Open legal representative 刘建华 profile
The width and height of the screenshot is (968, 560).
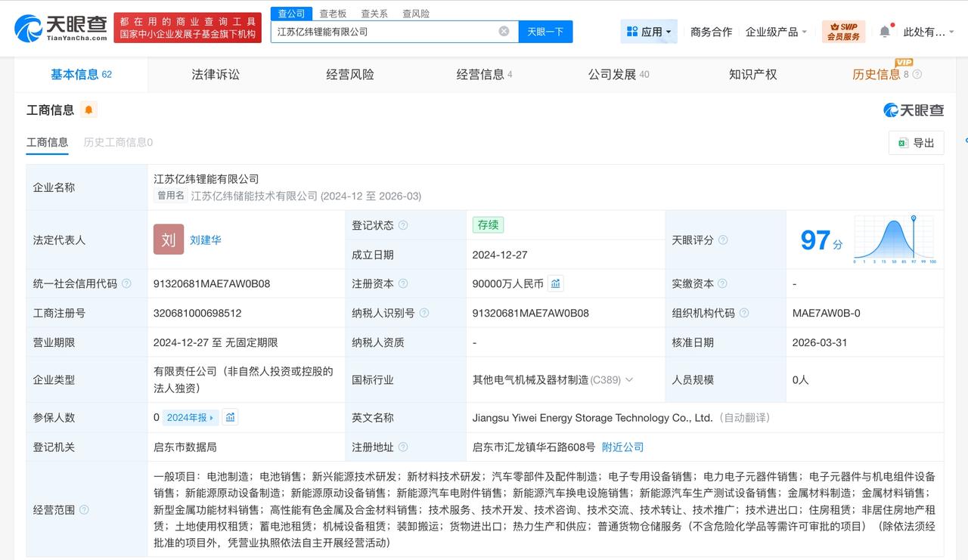205,240
